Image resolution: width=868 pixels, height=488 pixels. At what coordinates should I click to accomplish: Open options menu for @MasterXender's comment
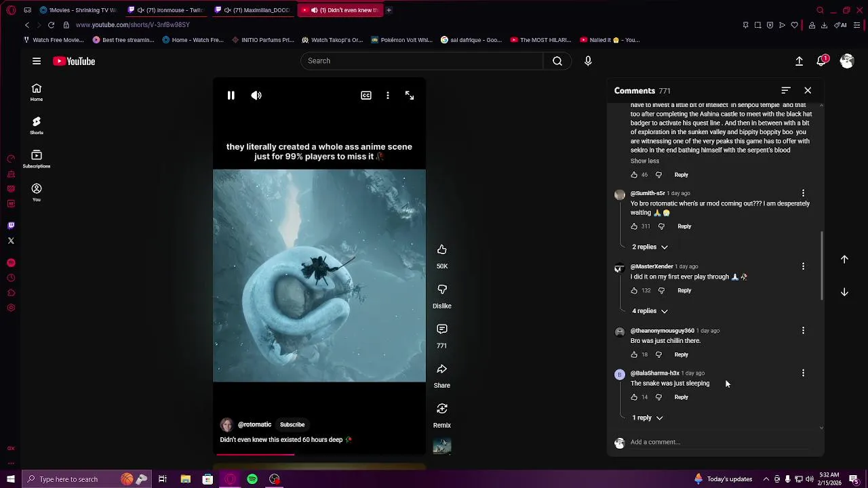click(803, 266)
